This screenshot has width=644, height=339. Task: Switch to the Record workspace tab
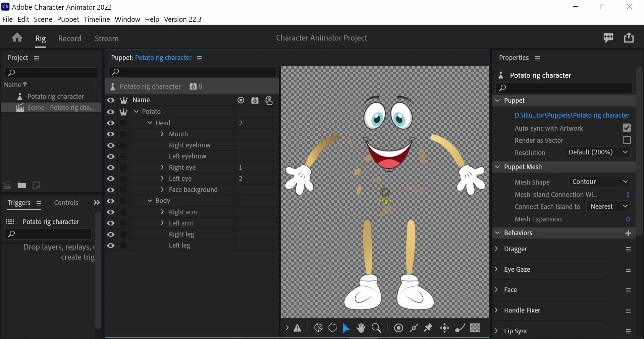click(70, 39)
